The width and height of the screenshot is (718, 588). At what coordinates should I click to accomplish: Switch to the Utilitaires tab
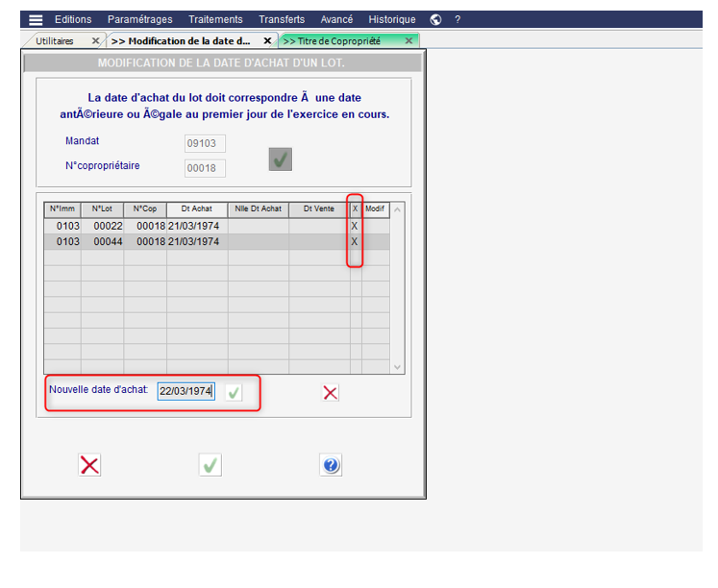(55, 41)
